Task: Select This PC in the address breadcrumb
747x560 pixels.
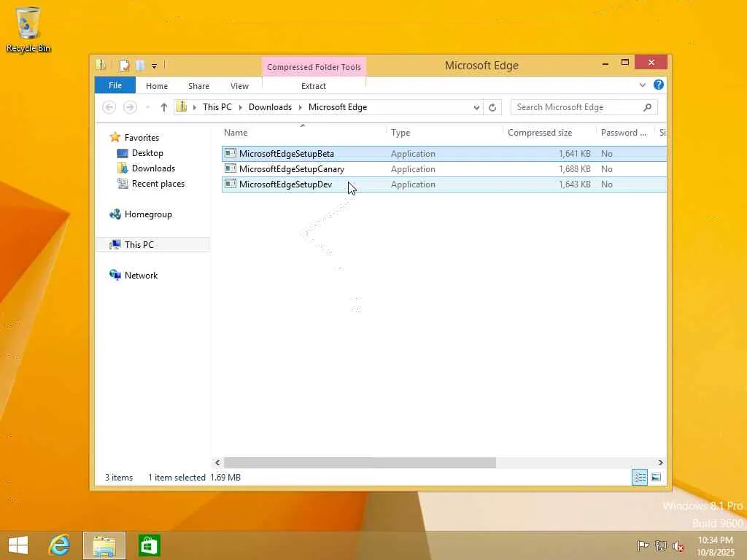Action: [x=217, y=107]
